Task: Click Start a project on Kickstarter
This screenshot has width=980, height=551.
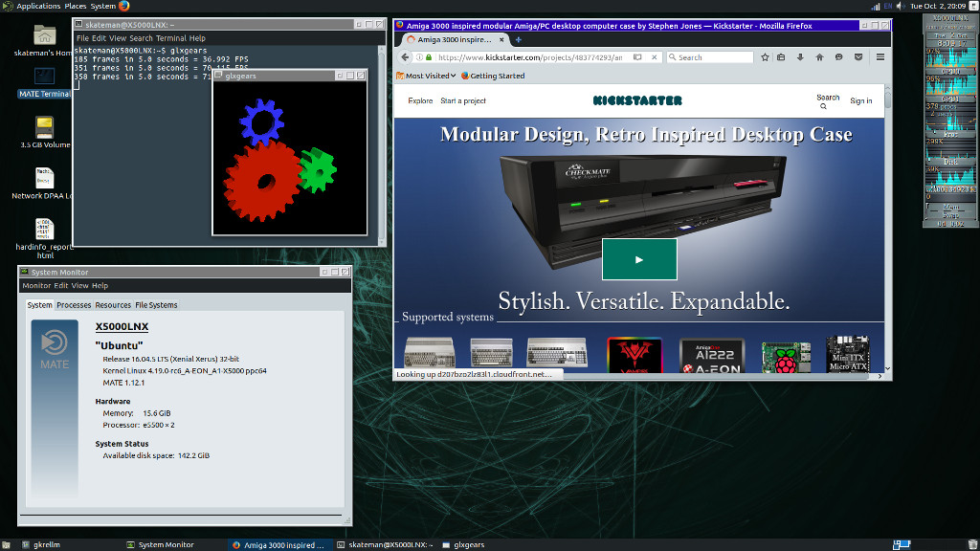Action: (463, 100)
